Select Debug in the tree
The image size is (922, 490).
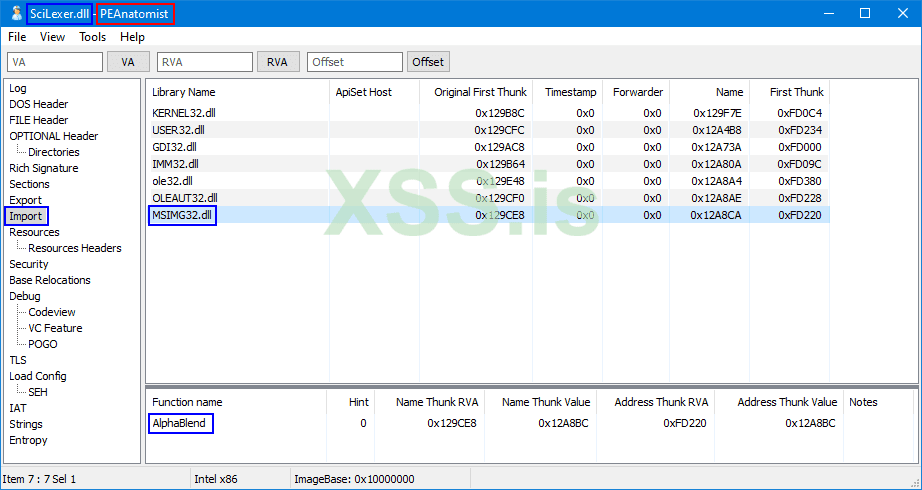[x=25, y=296]
